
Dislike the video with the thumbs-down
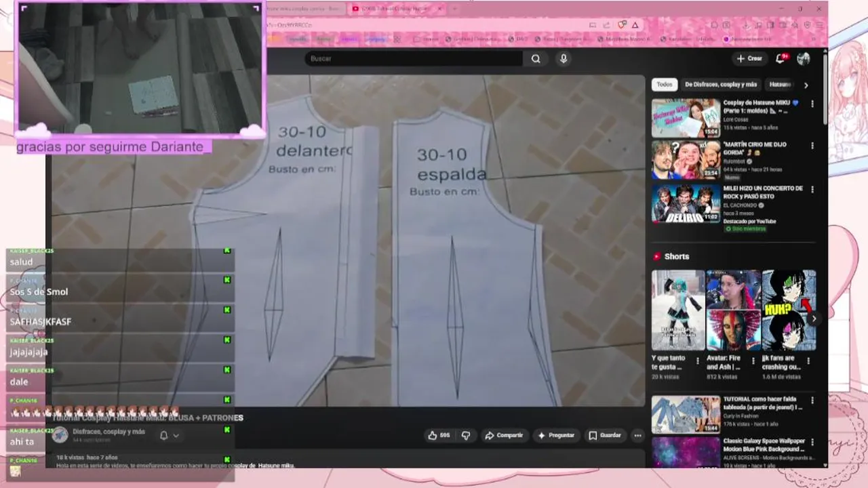pos(466,435)
